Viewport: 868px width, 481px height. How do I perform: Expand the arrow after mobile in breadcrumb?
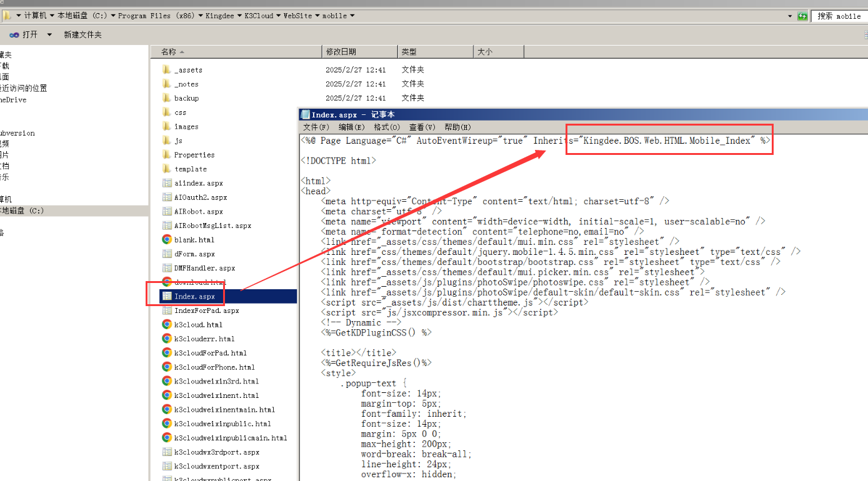[352, 16]
